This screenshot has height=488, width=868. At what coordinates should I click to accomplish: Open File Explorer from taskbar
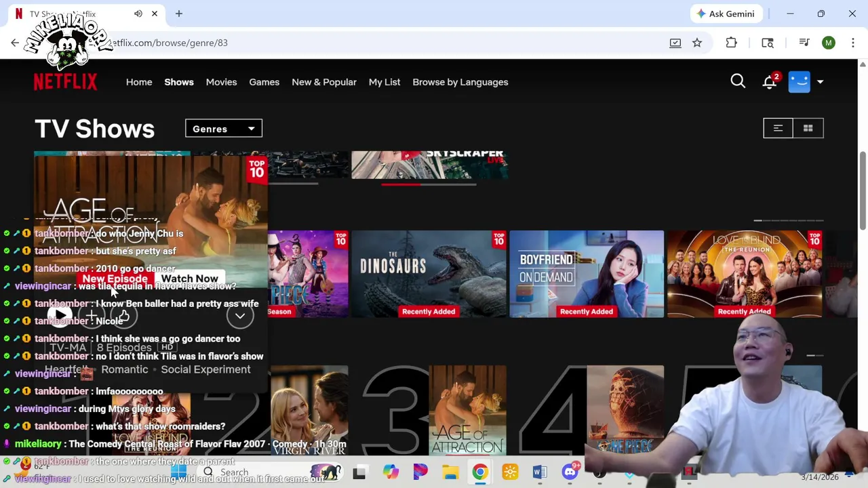(x=450, y=472)
